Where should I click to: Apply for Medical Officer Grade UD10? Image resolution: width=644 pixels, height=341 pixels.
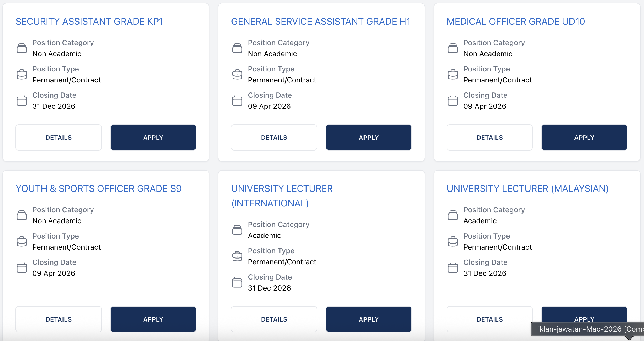click(x=584, y=137)
